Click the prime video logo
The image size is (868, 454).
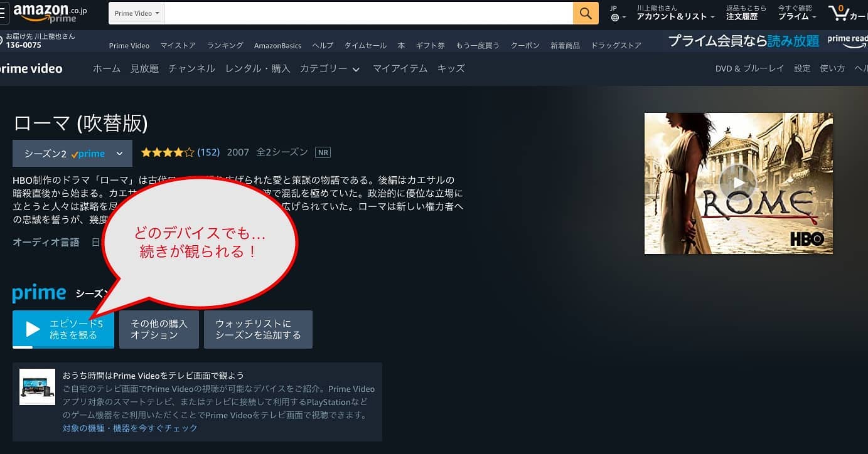[31, 68]
